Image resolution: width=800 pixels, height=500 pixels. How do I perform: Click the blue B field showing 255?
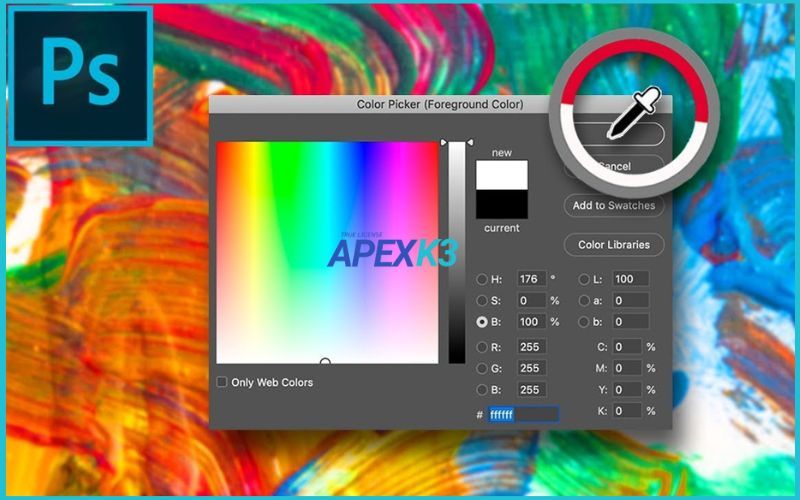pos(532,390)
